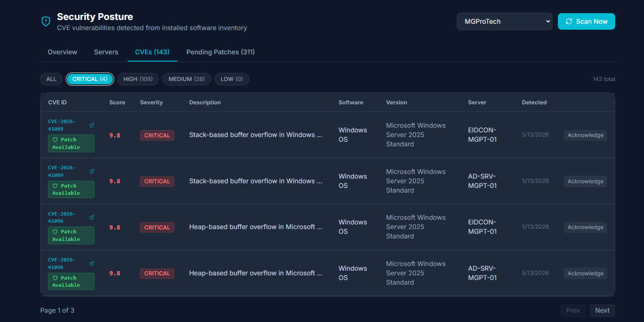Click the AD-SRV-MGPT-01 server in the last row
Image resolution: width=644 pixels, height=322 pixels.
482,273
